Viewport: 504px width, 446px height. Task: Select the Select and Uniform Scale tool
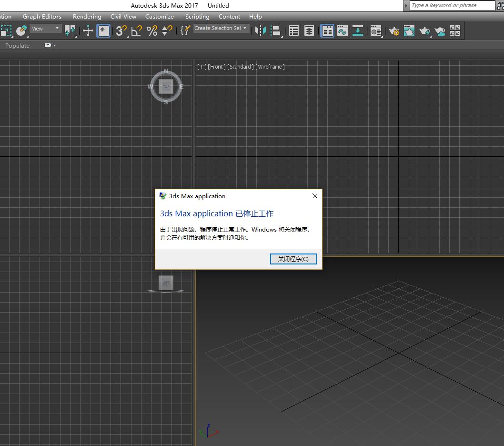tap(6, 31)
